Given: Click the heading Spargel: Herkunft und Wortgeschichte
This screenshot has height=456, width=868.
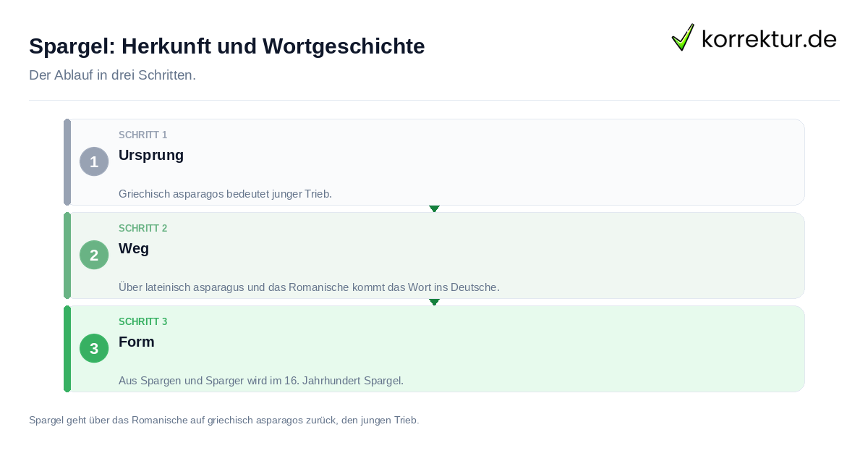Looking at the screenshot, I should pos(227,46).
